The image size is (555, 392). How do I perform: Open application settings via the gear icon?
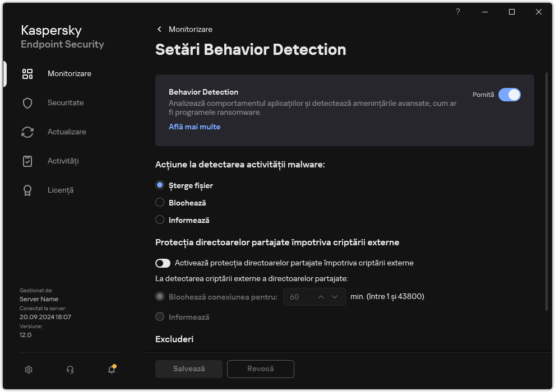tap(28, 370)
